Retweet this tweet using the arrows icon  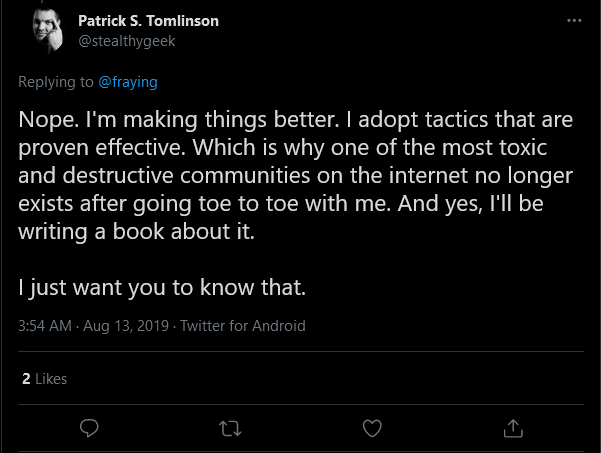(230, 428)
